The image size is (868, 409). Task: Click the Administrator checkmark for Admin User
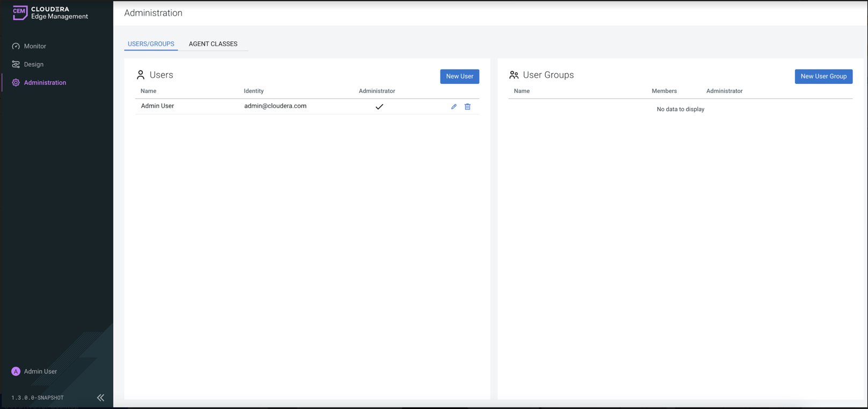tap(379, 107)
